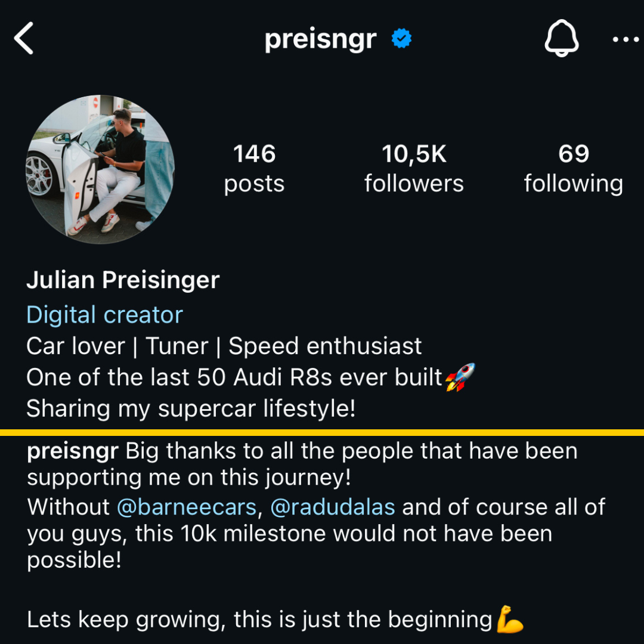Tap the Audi R8s bio line
Viewport: 644px width, 644px height.
click(x=234, y=377)
